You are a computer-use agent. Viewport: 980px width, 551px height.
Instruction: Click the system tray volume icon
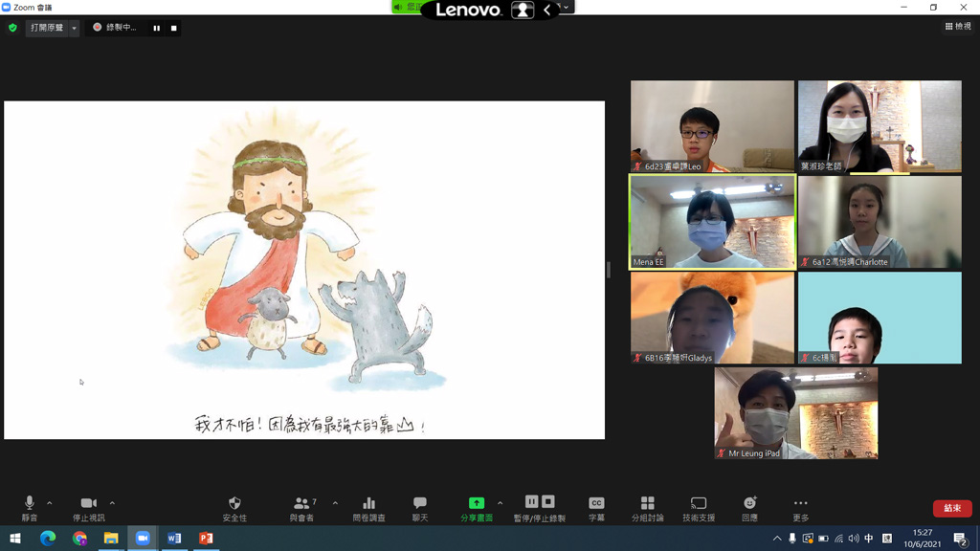[x=853, y=539]
